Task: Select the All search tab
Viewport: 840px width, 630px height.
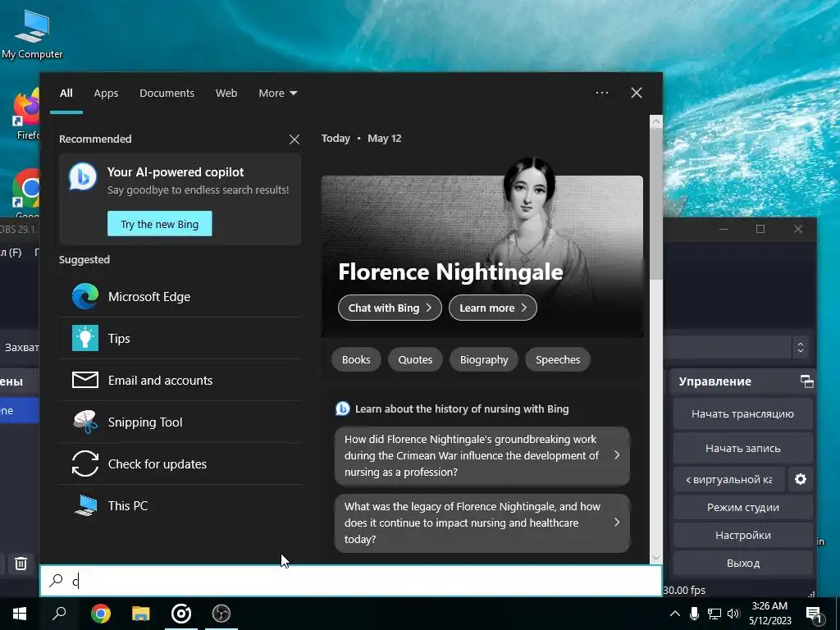Action: [66, 94]
